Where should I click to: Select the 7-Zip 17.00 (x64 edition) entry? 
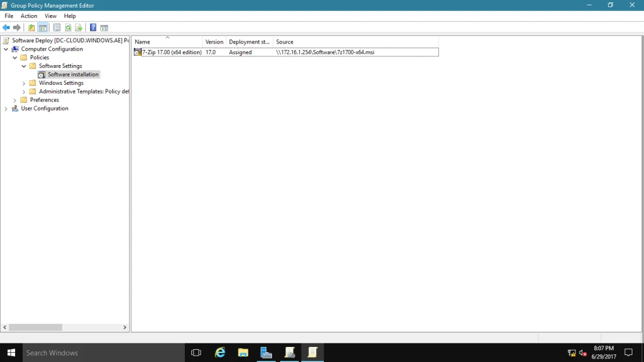click(x=171, y=52)
